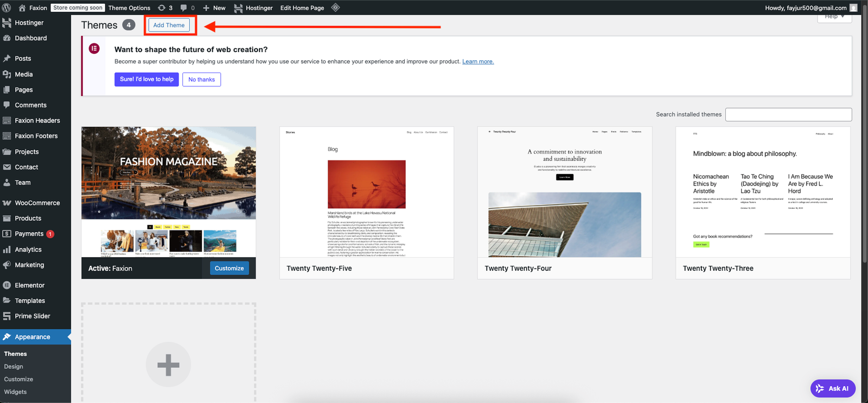Follow the Learn more link

(477, 61)
